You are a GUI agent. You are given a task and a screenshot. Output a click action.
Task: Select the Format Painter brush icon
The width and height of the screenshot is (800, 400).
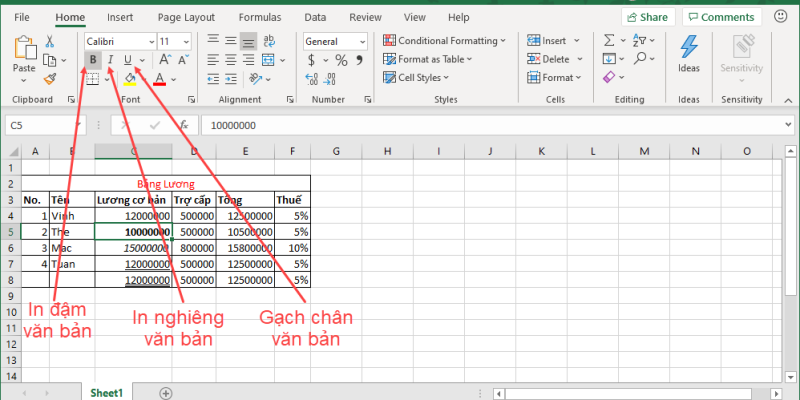coord(50,78)
